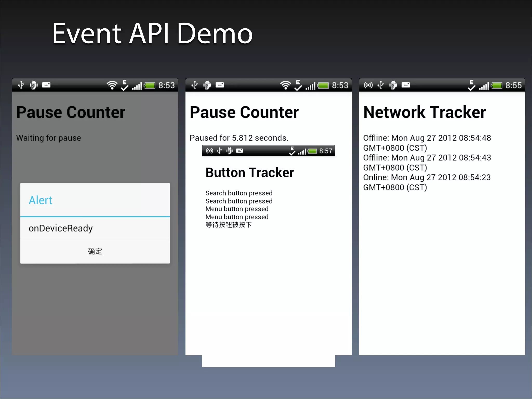Click the 8:53 clock in middle phone
This screenshot has width=532, height=399.
340,85
